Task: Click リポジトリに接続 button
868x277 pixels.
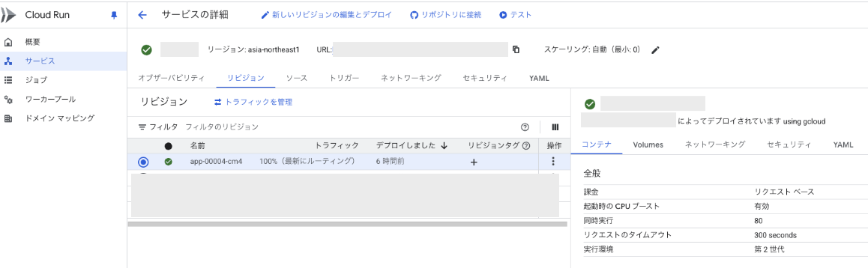Action: 446,15
